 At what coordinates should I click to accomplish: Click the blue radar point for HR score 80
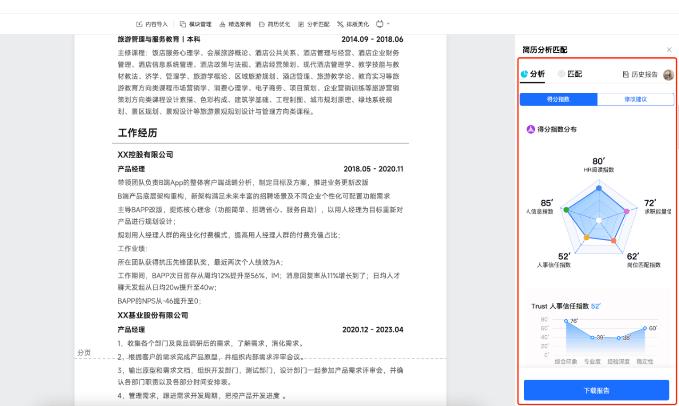[599, 188]
